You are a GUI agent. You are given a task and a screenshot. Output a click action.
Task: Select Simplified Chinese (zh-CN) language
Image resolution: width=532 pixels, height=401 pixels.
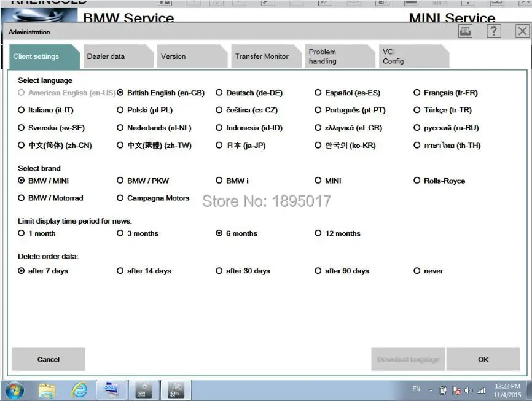point(55,145)
